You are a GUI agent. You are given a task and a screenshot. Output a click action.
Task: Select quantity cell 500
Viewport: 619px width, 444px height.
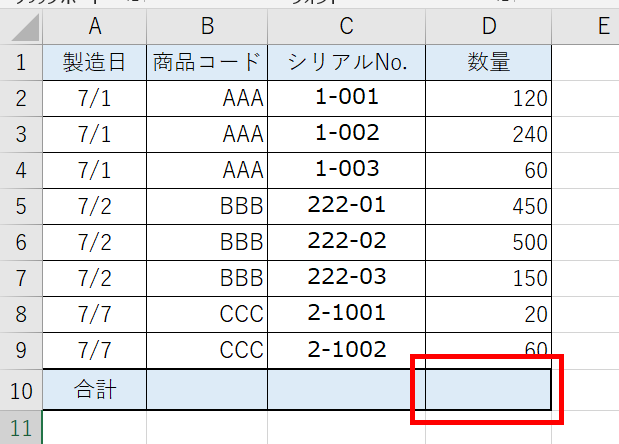tap(489, 242)
